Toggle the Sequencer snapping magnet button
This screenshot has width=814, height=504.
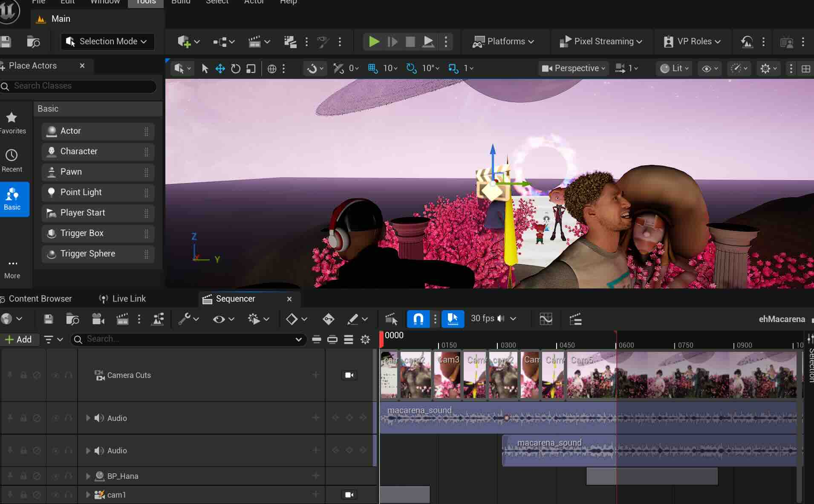pyautogui.click(x=418, y=319)
